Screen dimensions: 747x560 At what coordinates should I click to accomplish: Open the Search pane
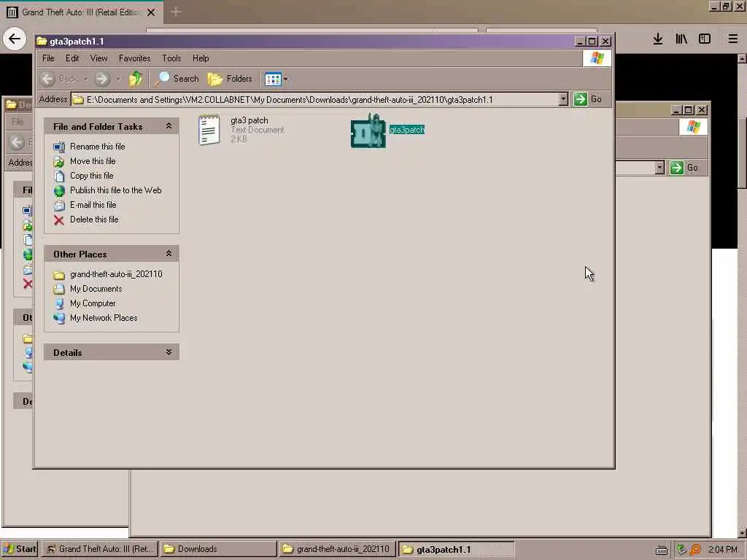click(x=177, y=79)
